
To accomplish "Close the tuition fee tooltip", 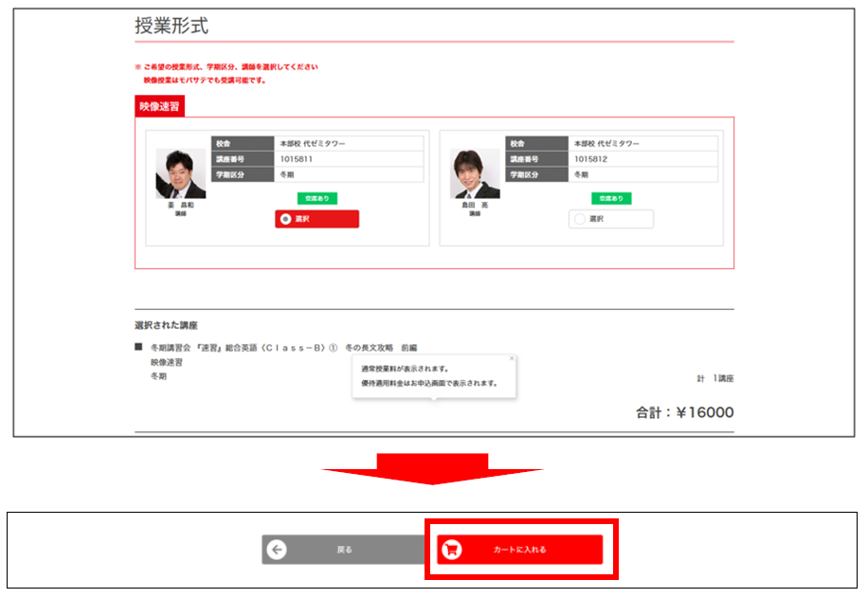I will 512,358.
